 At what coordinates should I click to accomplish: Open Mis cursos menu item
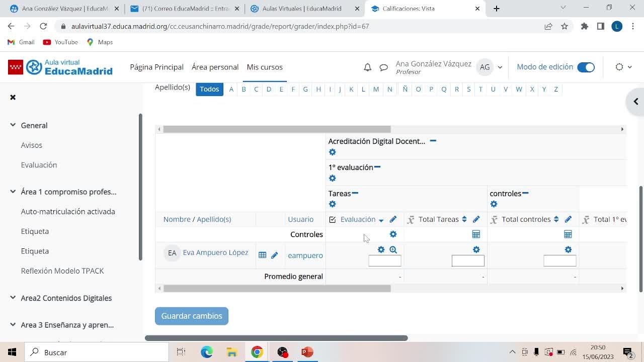pos(265,67)
